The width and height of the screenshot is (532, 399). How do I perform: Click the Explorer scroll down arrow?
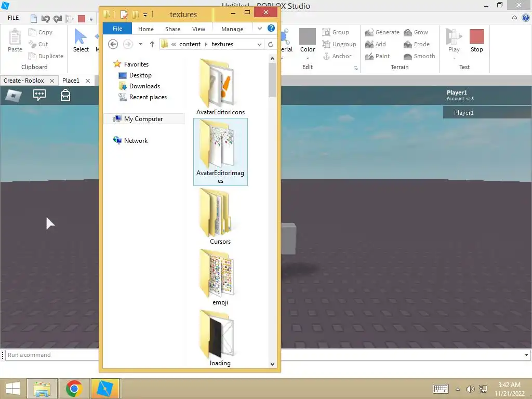click(272, 364)
